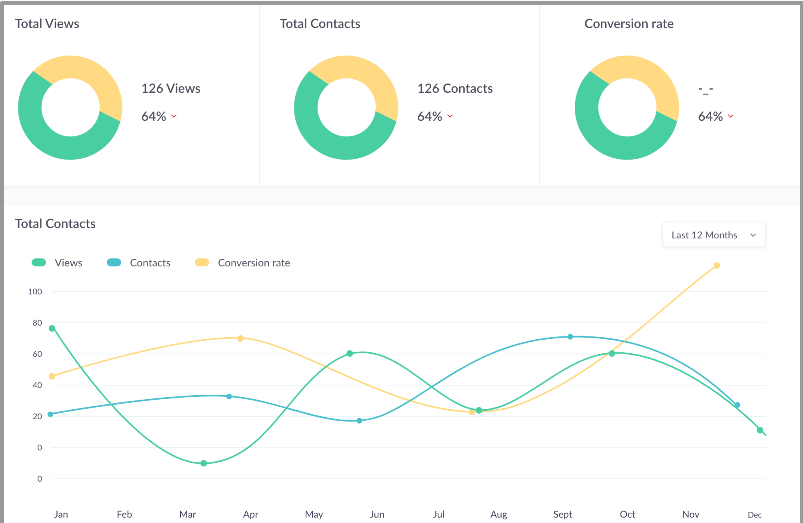The height and width of the screenshot is (523, 803).
Task: Click the red trend arrow under 126 Views
Action: tap(174, 117)
